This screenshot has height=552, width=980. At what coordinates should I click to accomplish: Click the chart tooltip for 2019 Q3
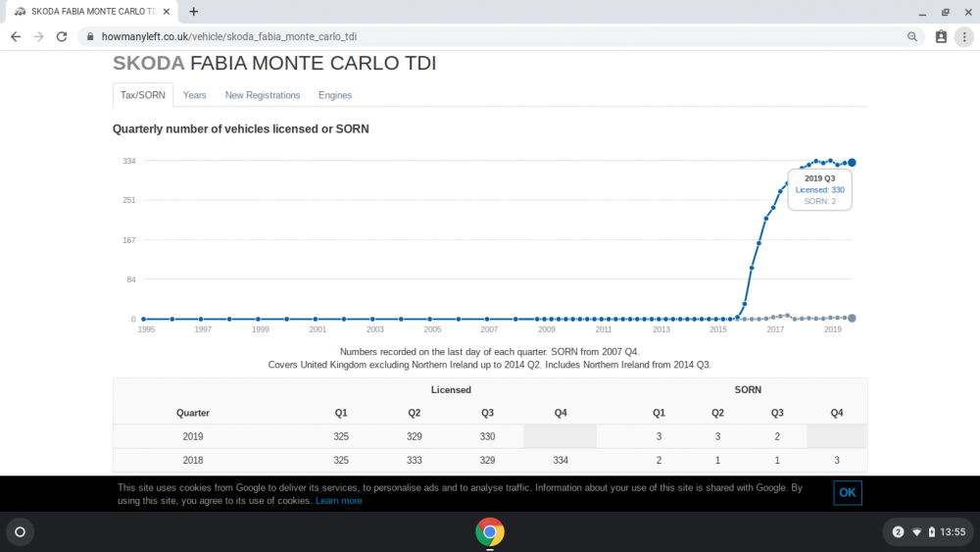click(x=819, y=189)
